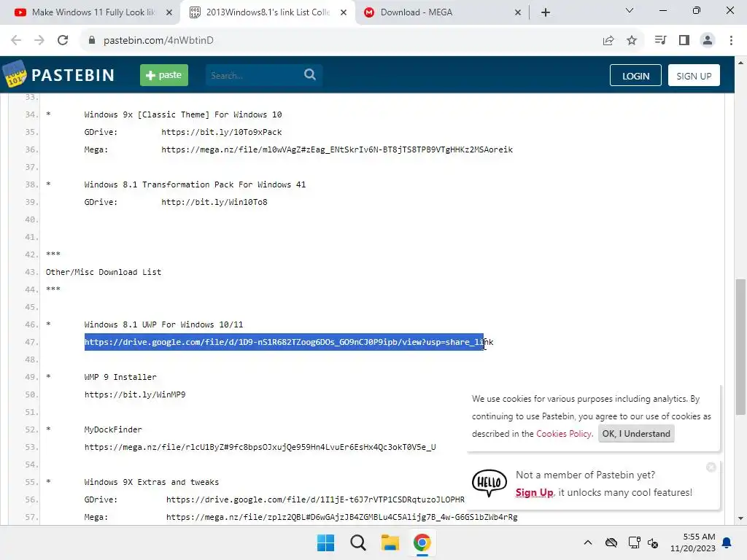Click 'Windows 8.1 Transformation Pack' line

(195, 184)
